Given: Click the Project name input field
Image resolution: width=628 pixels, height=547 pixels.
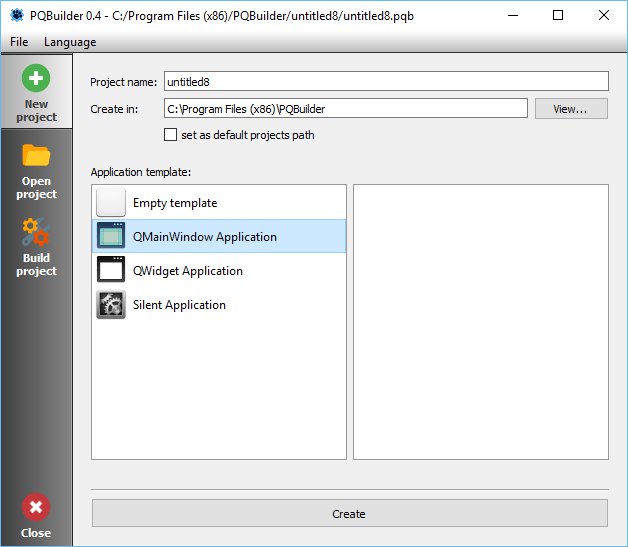Looking at the screenshot, I should (x=386, y=81).
